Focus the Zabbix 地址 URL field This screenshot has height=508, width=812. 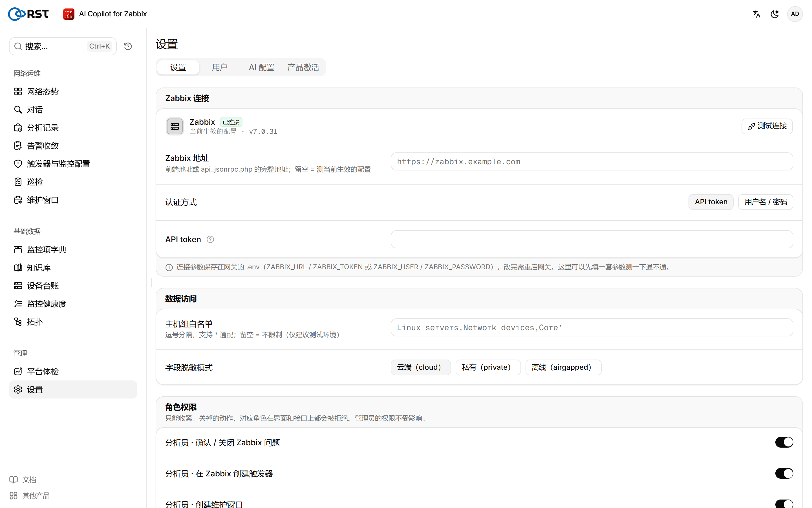(x=592, y=162)
